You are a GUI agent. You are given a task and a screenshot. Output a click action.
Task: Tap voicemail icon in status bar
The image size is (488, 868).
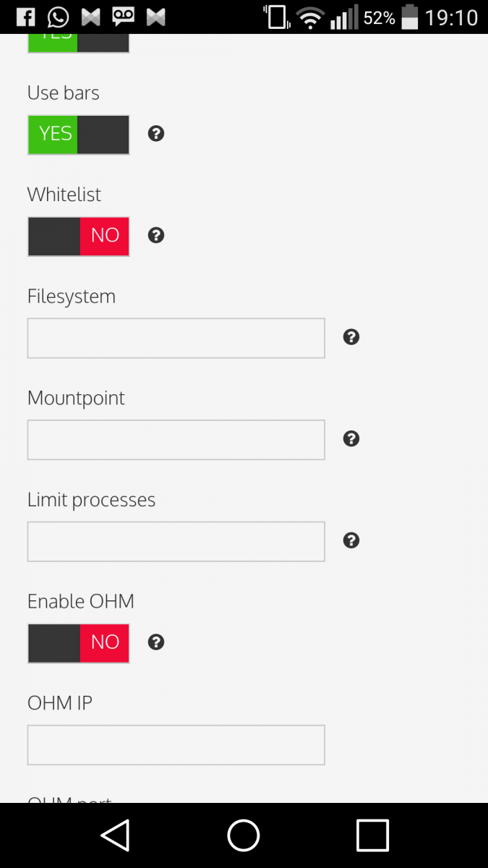tap(123, 17)
